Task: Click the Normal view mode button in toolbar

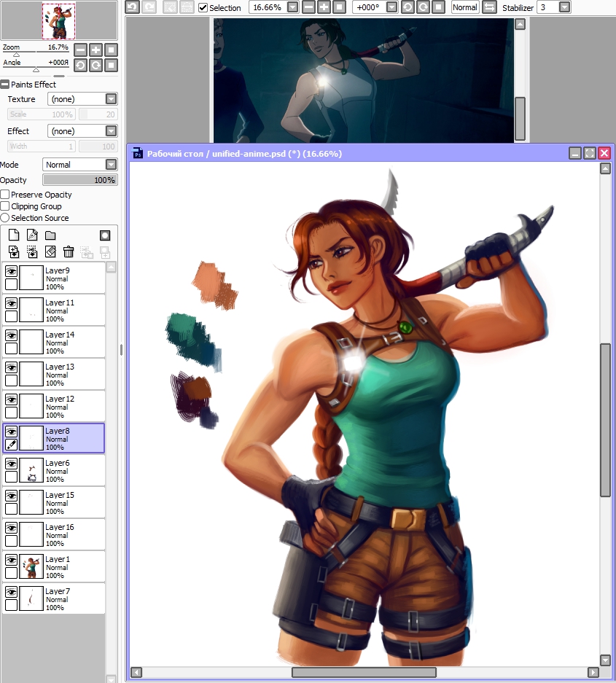Action: pyautogui.click(x=465, y=7)
